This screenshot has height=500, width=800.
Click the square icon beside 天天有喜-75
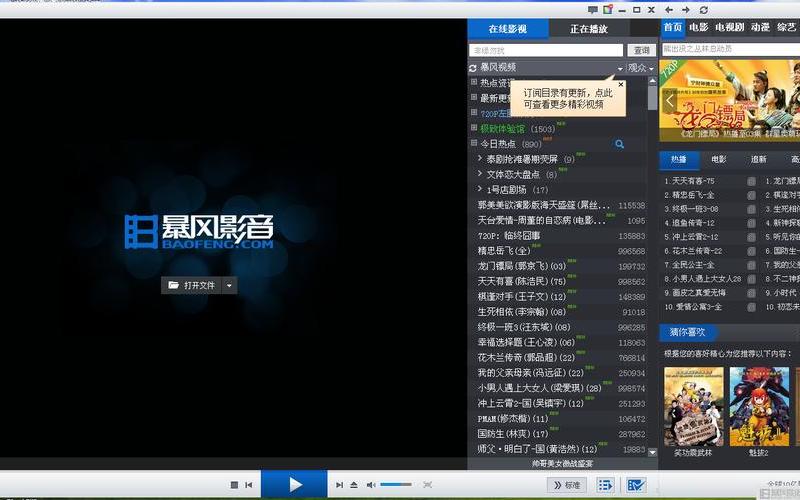point(751,181)
